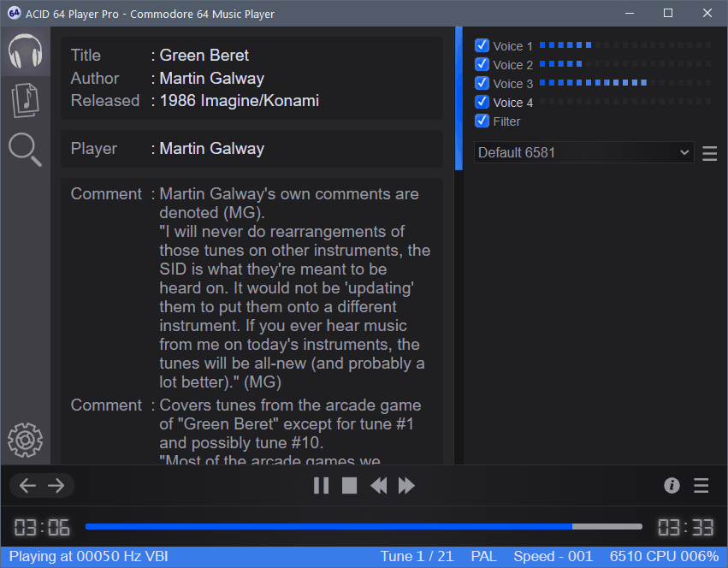Click the elapsed time 03:06
728x568 pixels.
click(x=42, y=528)
